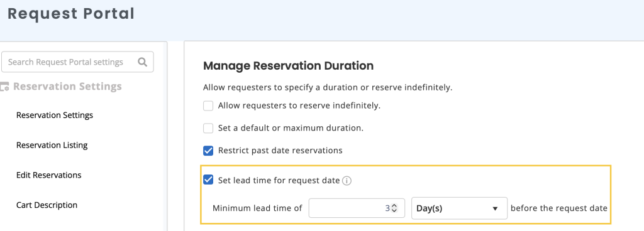Uncheck Restrict past date reservations
Screen dimensions: 644x231
click(x=208, y=151)
